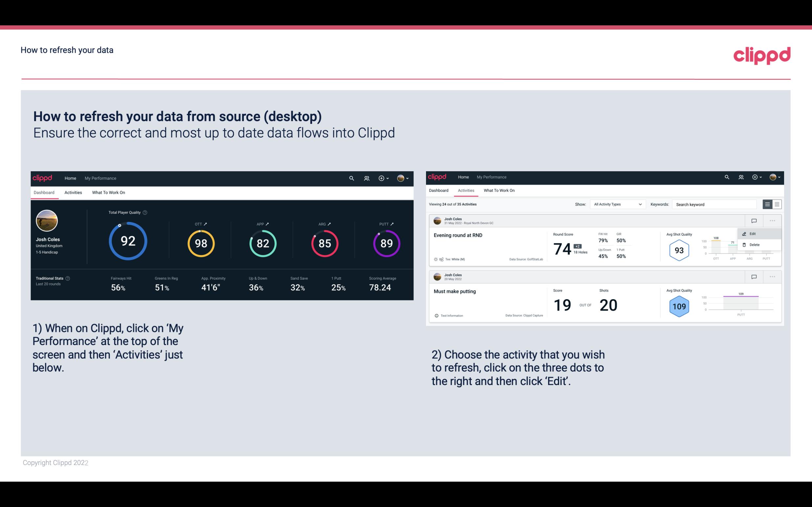Click the grid view icon on Activities panel
The width and height of the screenshot is (812, 507).
pos(776,204)
